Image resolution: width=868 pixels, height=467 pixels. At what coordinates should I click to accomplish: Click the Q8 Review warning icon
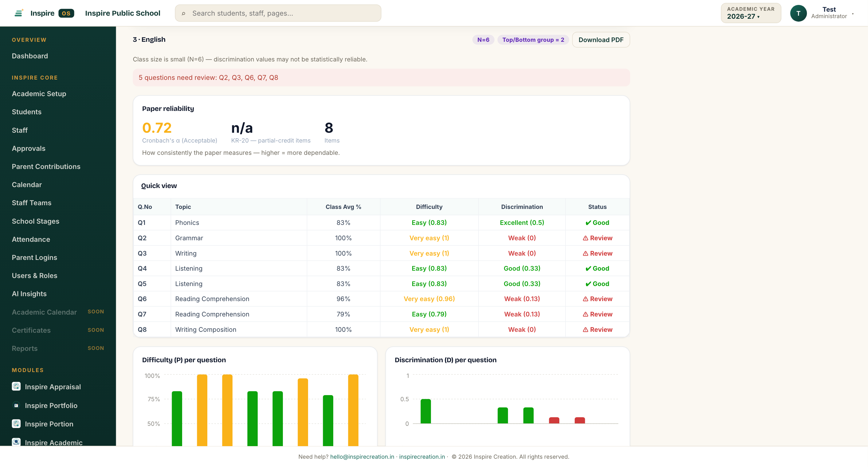(585, 330)
